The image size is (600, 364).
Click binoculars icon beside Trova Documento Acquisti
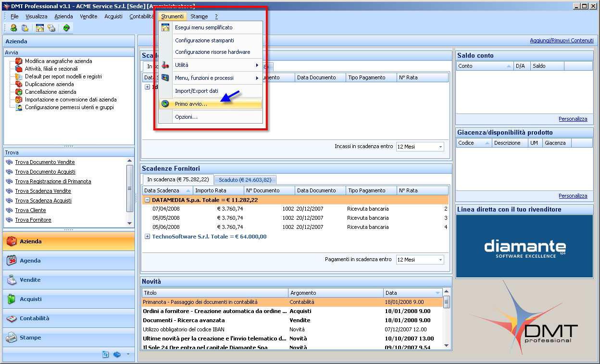[x=9, y=172]
